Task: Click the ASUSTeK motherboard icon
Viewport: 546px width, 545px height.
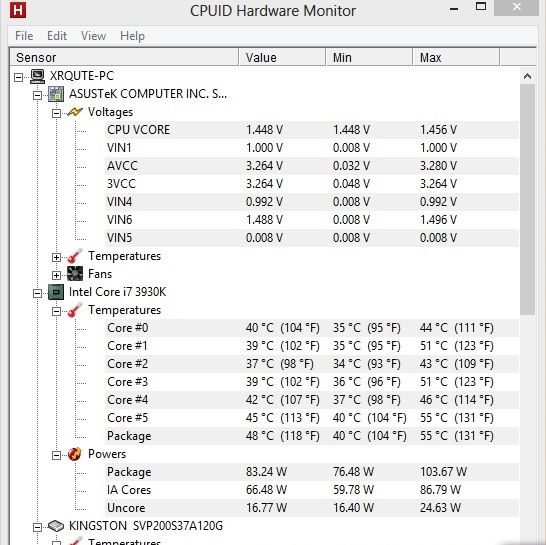Action: [56, 94]
